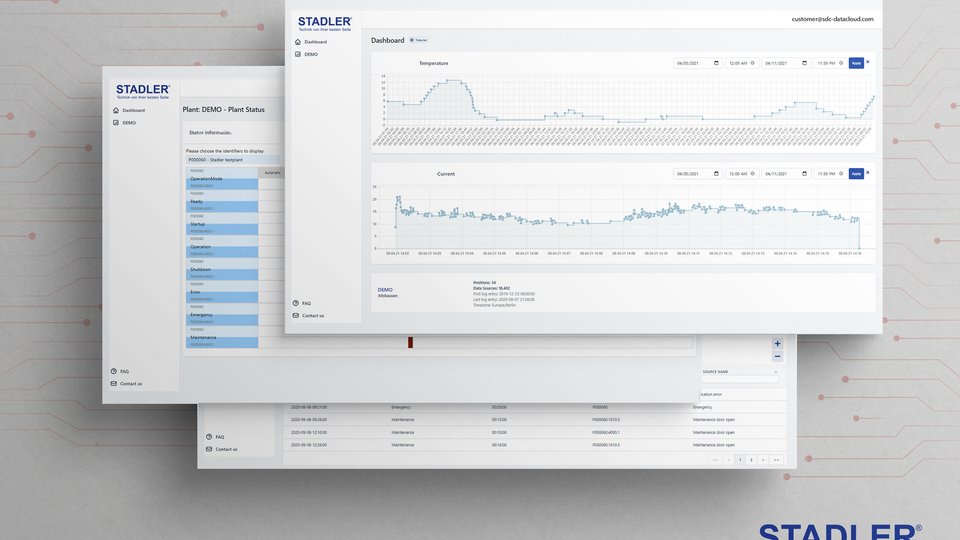Close the Current chart with its X icon
Screen dimensions: 960x540
click(x=868, y=173)
